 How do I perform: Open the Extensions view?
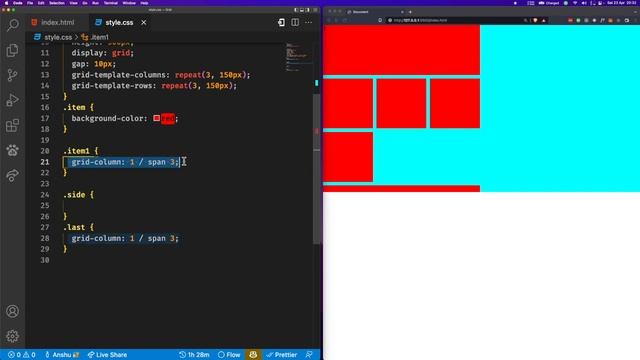(13, 125)
